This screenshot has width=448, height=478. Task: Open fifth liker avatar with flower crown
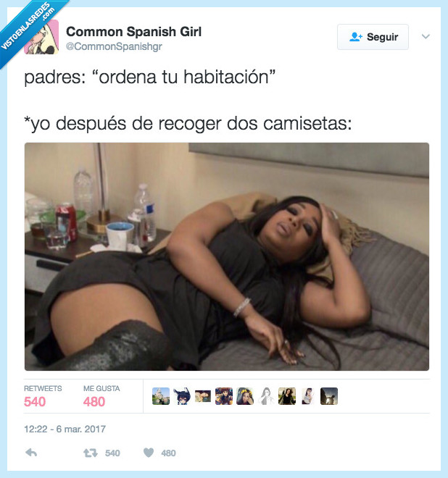click(245, 396)
